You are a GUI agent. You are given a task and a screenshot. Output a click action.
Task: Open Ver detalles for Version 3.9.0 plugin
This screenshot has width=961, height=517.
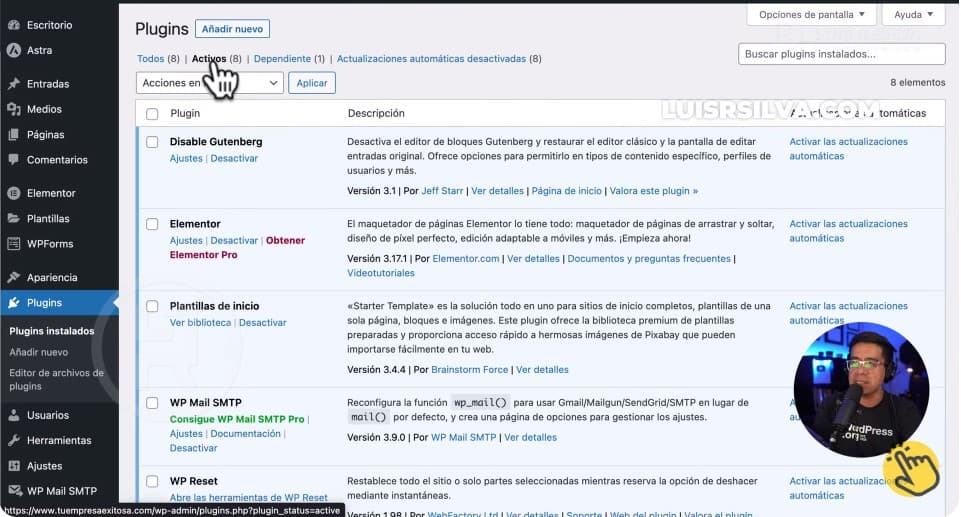point(530,438)
